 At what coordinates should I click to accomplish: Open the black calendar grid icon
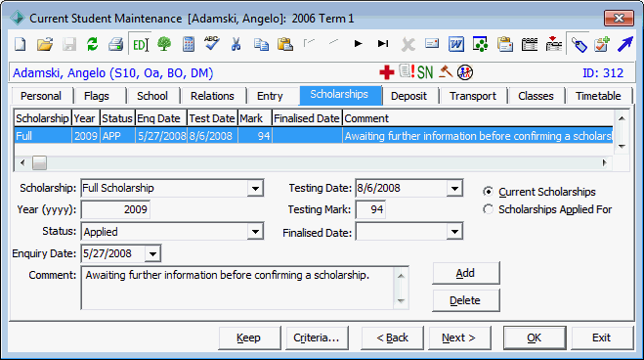(530, 44)
